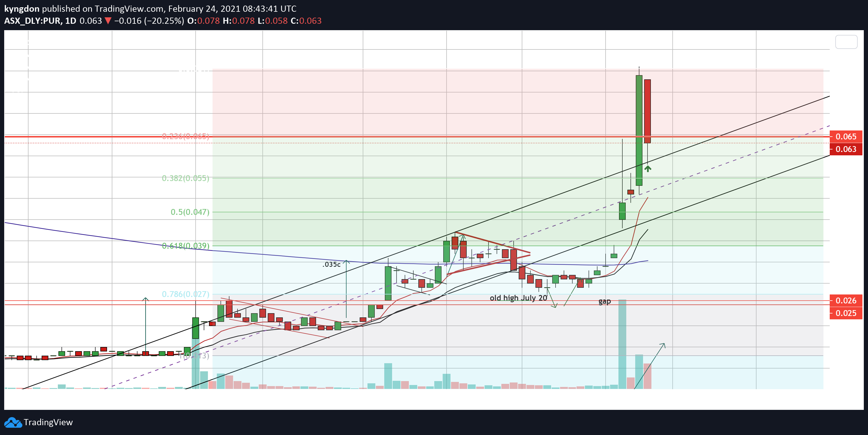Click the red 0.065 price label
Screen dimensions: 868x435
coord(846,136)
